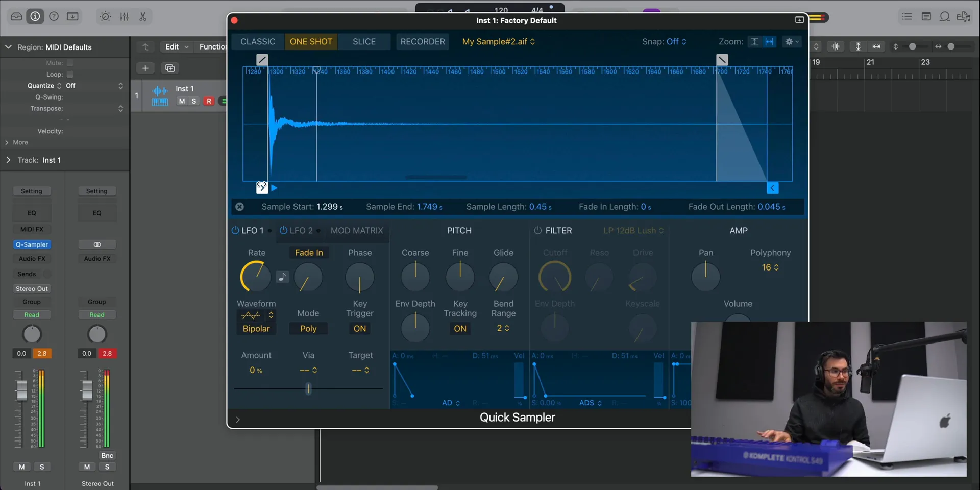Open the LFO Waveform selector

point(257,315)
